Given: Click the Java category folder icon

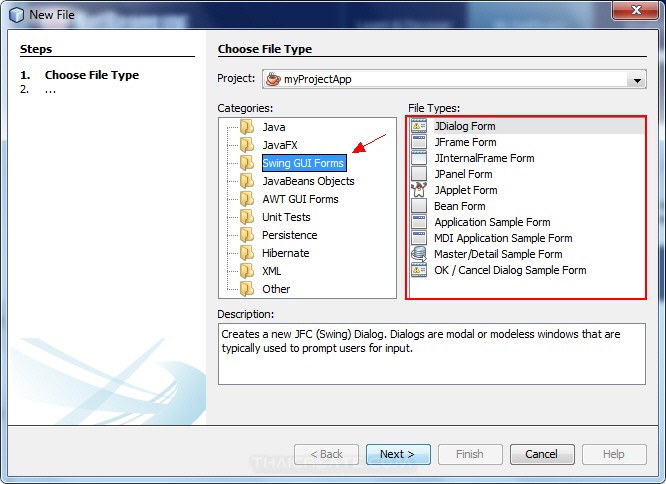Looking at the screenshot, I should (x=247, y=127).
